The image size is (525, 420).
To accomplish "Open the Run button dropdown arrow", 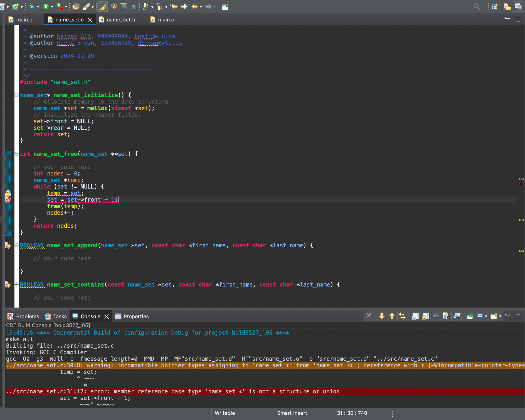I will (x=52, y=7).
